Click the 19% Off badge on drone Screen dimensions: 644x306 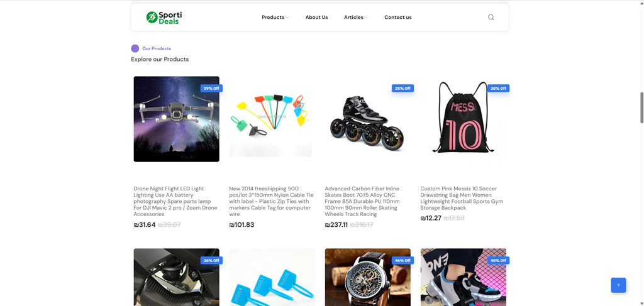[211, 88]
